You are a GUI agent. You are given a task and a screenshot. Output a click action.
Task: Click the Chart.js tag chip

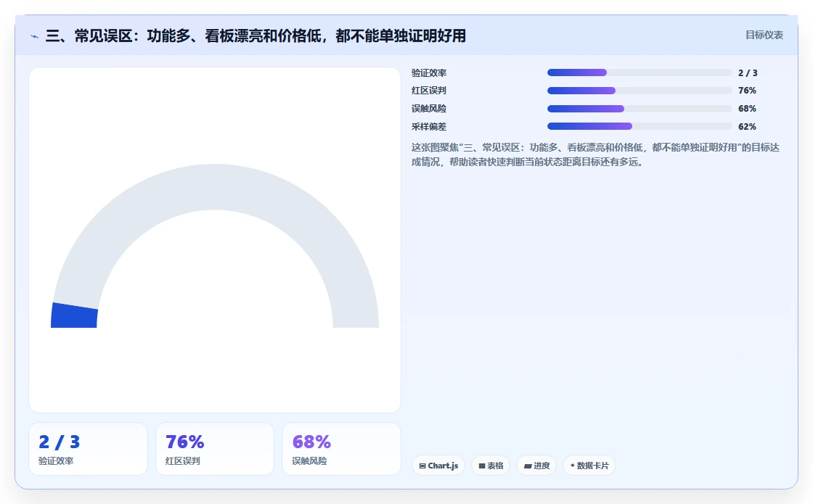pos(438,466)
